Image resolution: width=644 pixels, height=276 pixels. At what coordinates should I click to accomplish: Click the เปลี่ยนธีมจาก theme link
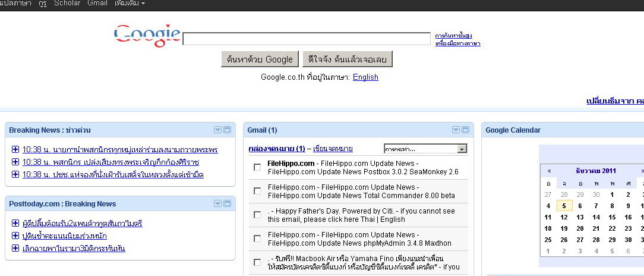point(615,101)
